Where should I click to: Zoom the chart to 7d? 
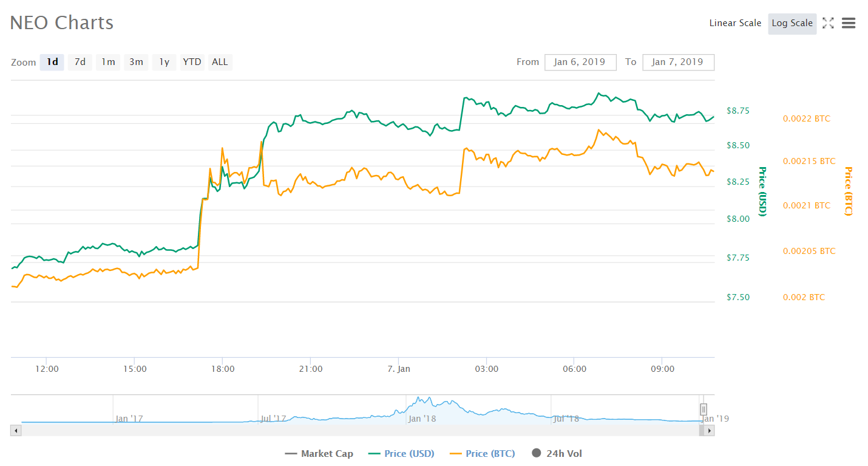click(80, 62)
